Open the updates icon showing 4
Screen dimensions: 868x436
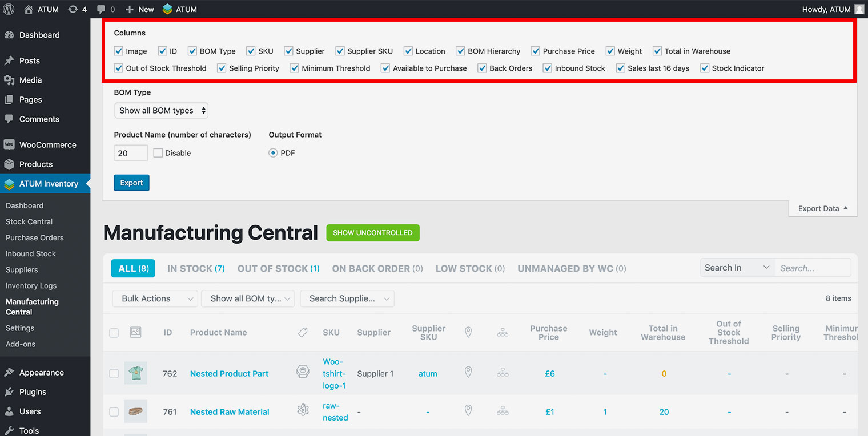tap(77, 9)
